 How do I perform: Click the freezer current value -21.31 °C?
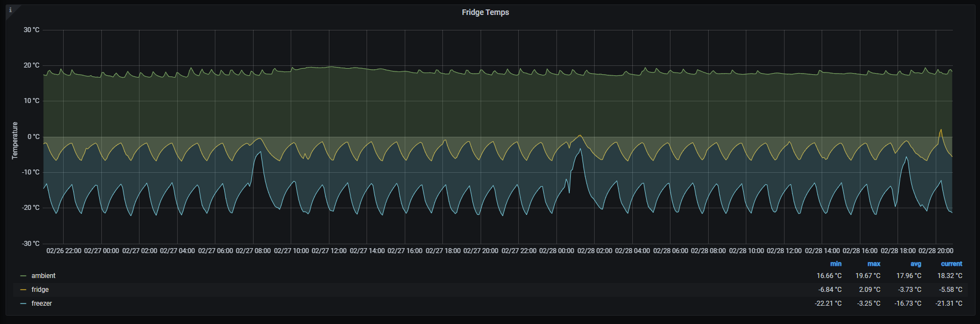949,304
